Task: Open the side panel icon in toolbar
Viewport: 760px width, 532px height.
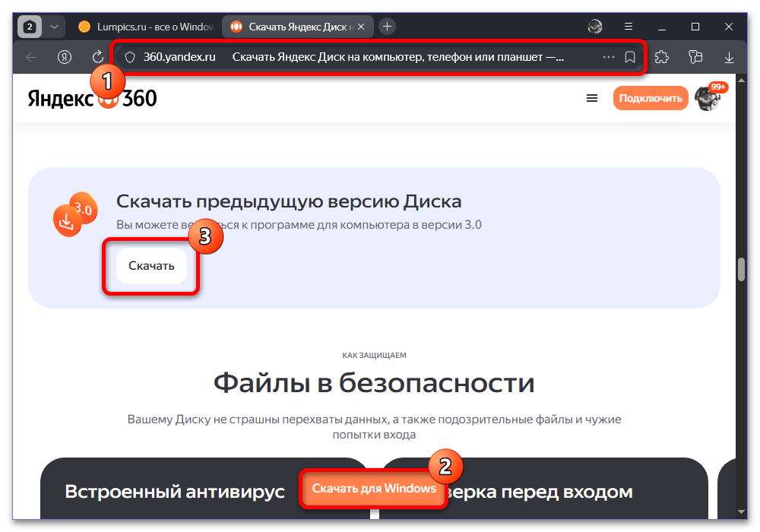Action: pyautogui.click(x=695, y=57)
